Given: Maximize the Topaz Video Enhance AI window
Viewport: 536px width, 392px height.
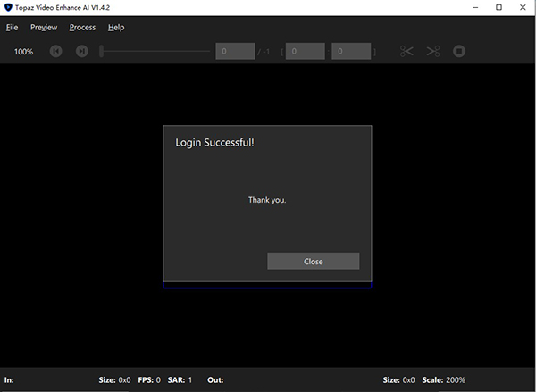Looking at the screenshot, I should pos(498,7).
